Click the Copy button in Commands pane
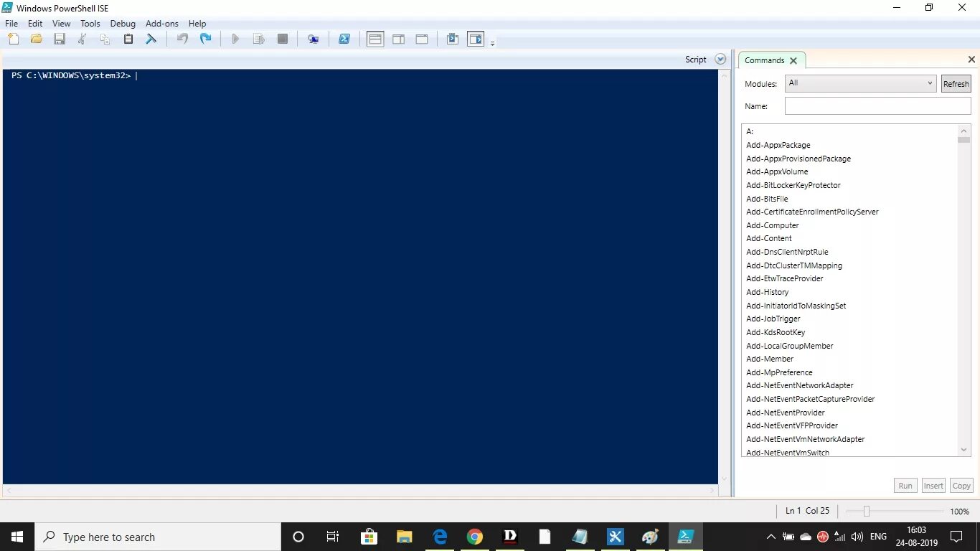This screenshot has width=980, height=551. click(x=961, y=486)
